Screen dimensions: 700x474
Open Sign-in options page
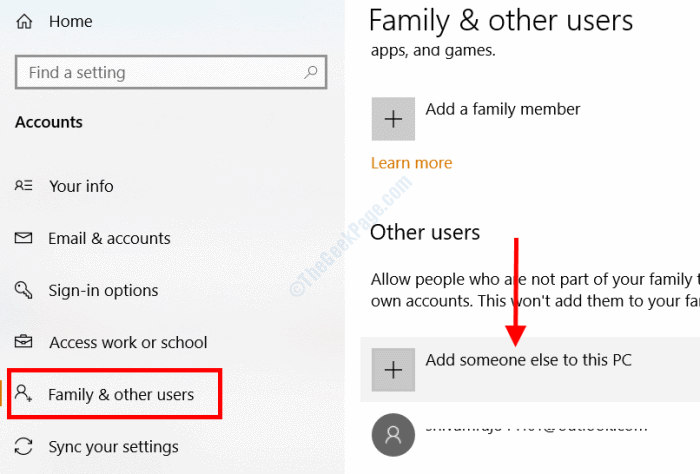(103, 291)
